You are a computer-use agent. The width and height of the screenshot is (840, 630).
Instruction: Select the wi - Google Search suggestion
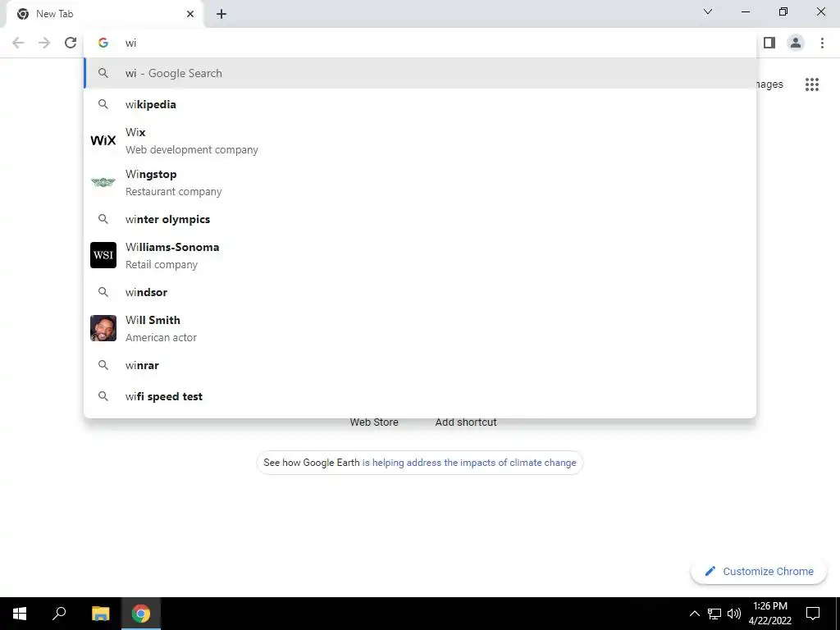(420, 73)
